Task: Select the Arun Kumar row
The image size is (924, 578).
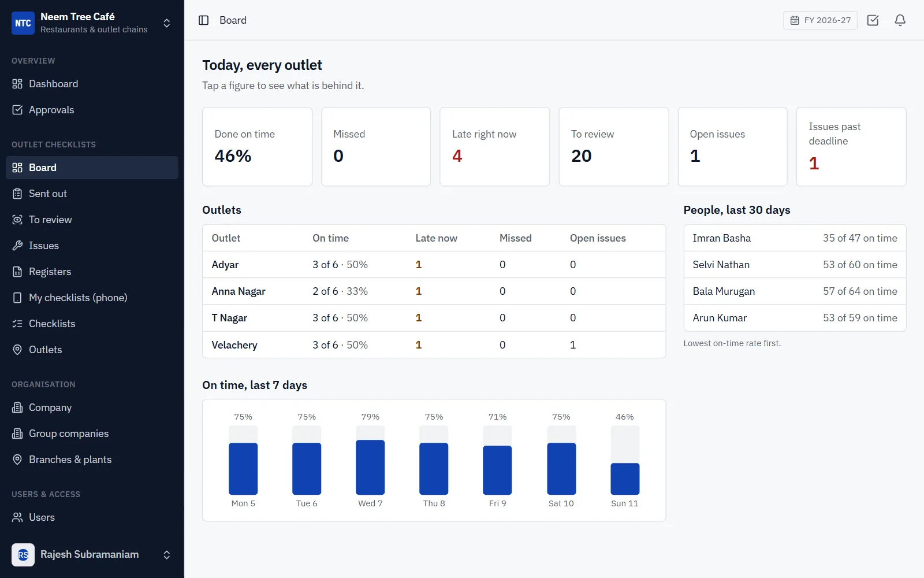Action: click(795, 318)
